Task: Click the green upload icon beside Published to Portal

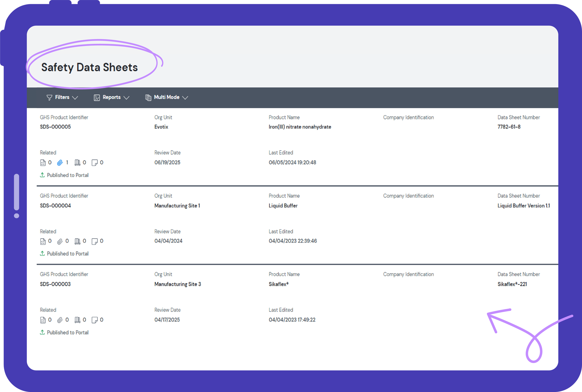Action: tap(42, 175)
